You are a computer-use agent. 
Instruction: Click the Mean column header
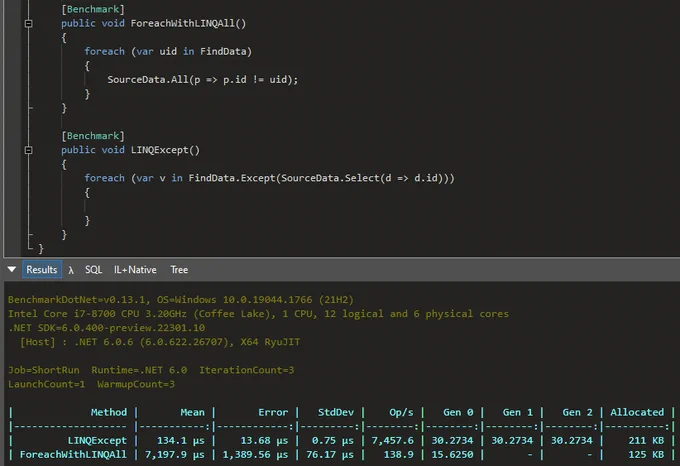(192, 412)
